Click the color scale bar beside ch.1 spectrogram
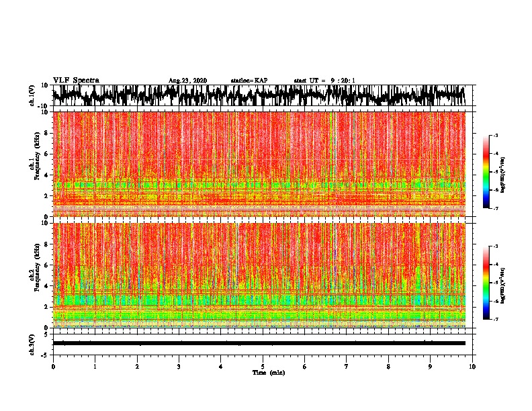This screenshot has width=532, height=411. pos(486,172)
